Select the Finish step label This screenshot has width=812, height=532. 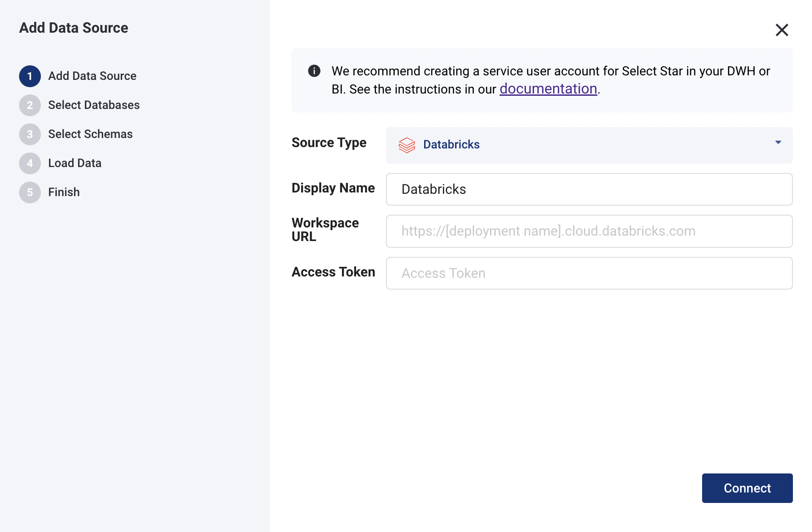[64, 192]
